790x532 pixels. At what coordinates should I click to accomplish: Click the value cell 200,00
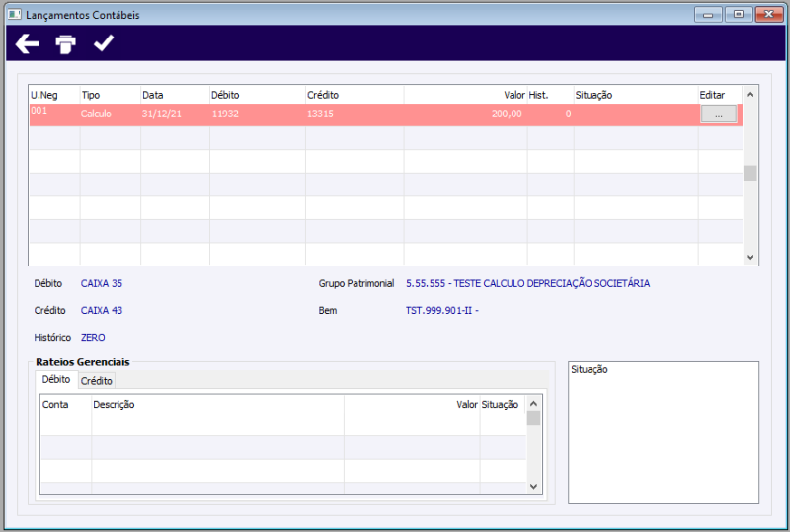pyautogui.click(x=465, y=114)
